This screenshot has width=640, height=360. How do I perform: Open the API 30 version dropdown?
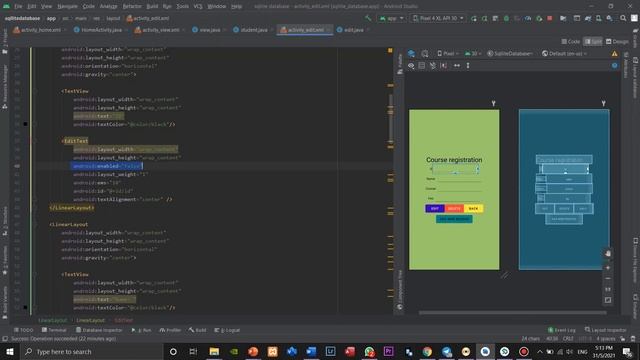point(473,53)
